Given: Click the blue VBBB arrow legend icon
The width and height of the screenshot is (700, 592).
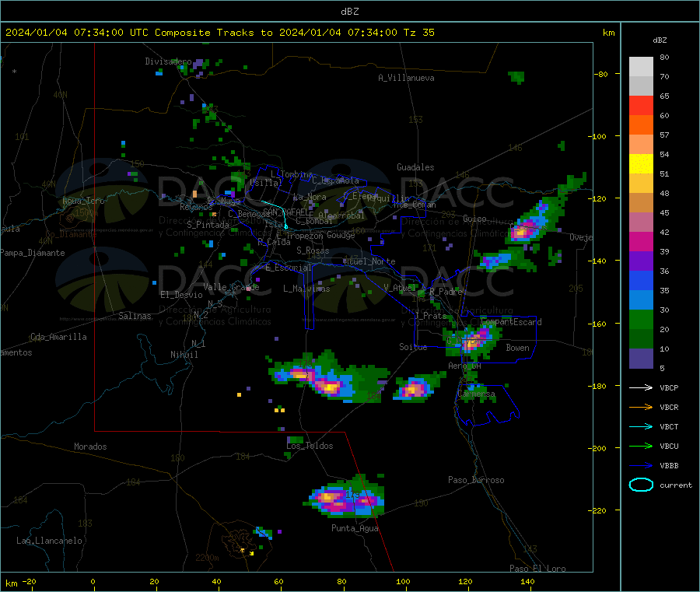Looking at the screenshot, I should (641, 465).
